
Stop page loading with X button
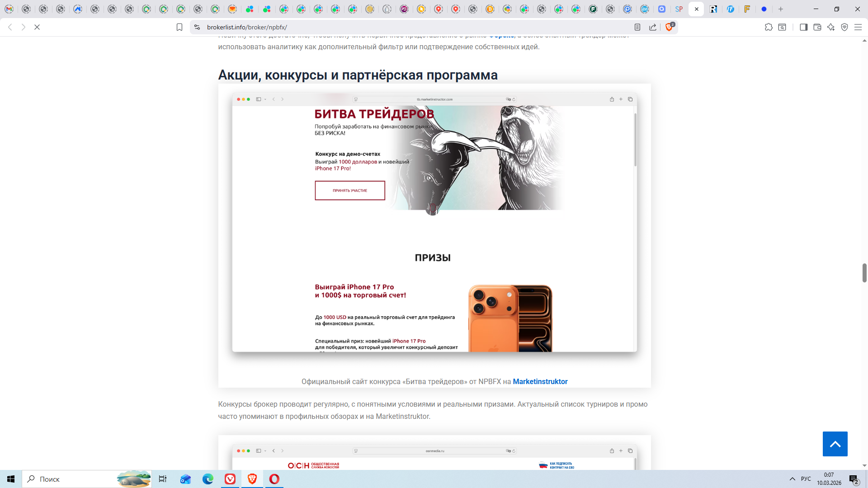point(37,27)
